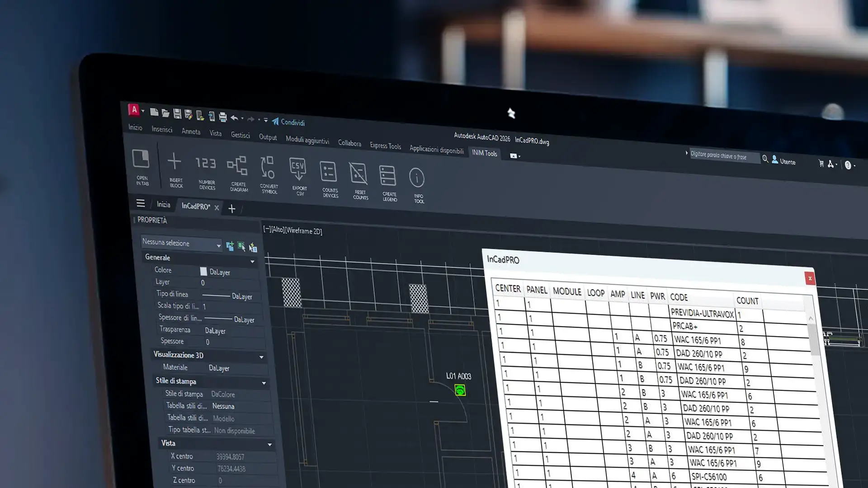Open the hamburger menu beside file tabs
Viewport: 868px width, 488px height.
point(141,203)
